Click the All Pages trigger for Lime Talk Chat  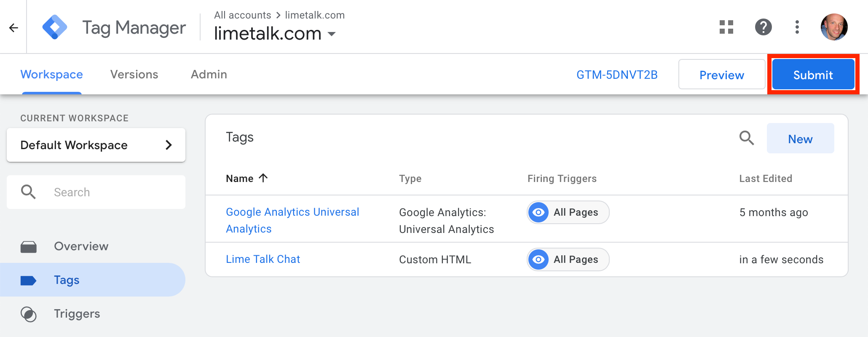(x=568, y=259)
